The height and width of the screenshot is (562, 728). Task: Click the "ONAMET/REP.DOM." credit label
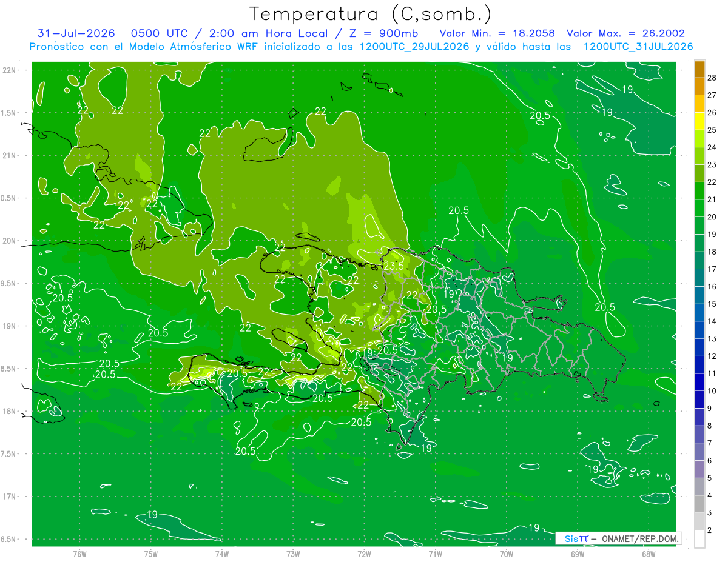point(639,538)
